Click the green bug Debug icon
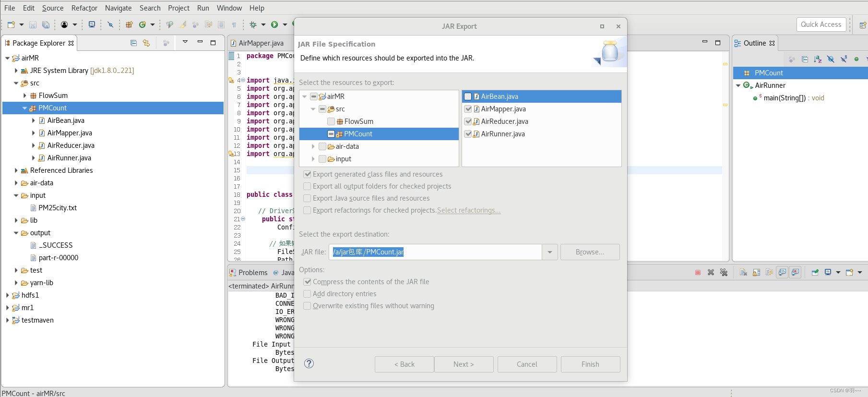The height and width of the screenshot is (397, 868). tap(253, 24)
